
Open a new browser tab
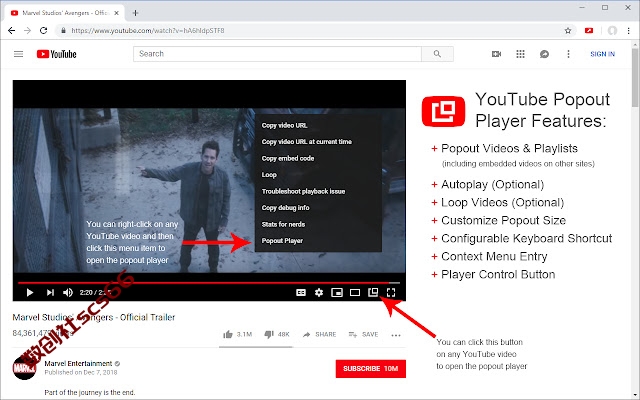point(135,13)
